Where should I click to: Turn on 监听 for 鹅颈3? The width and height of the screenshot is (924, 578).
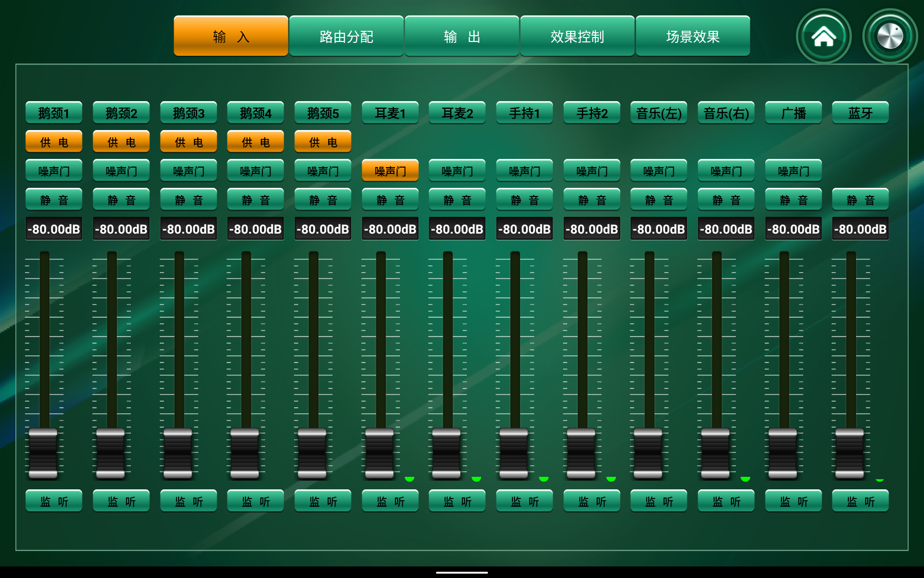click(x=189, y=501)
